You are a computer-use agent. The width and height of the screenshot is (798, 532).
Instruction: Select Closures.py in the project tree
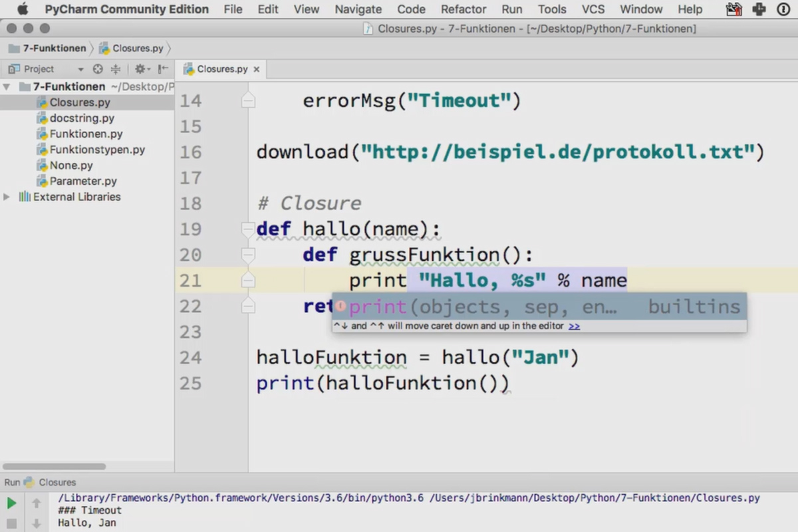pyautogui.click(x=80, y=102)
